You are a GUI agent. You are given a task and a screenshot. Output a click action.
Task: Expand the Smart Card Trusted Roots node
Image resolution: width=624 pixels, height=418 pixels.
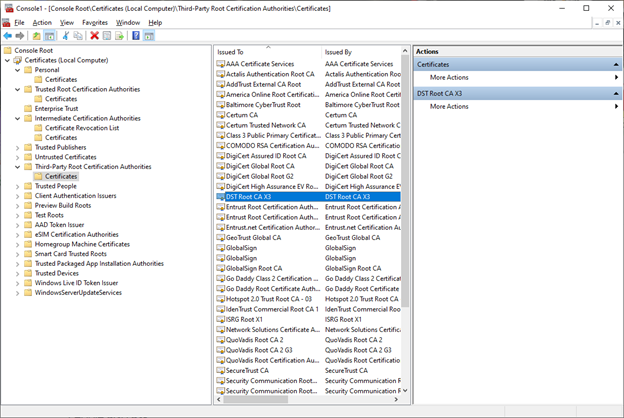(x=16, y=253)
